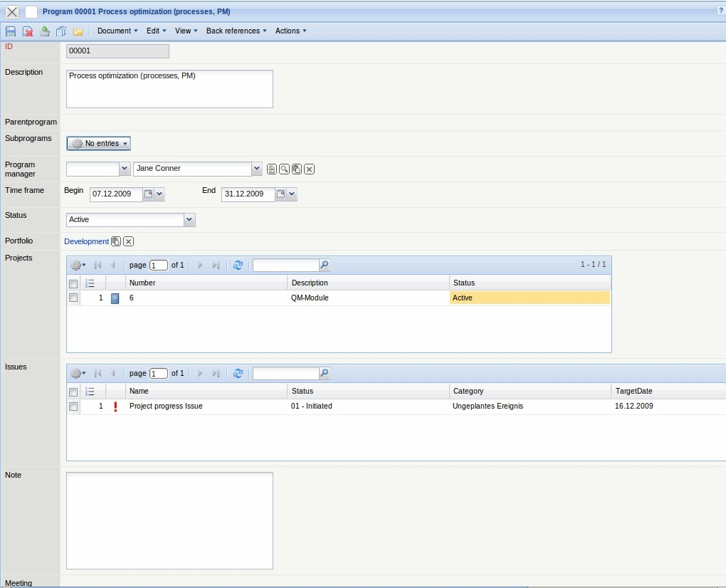Open the Back references menu
726x588 pixels.
tap(236, 31)
